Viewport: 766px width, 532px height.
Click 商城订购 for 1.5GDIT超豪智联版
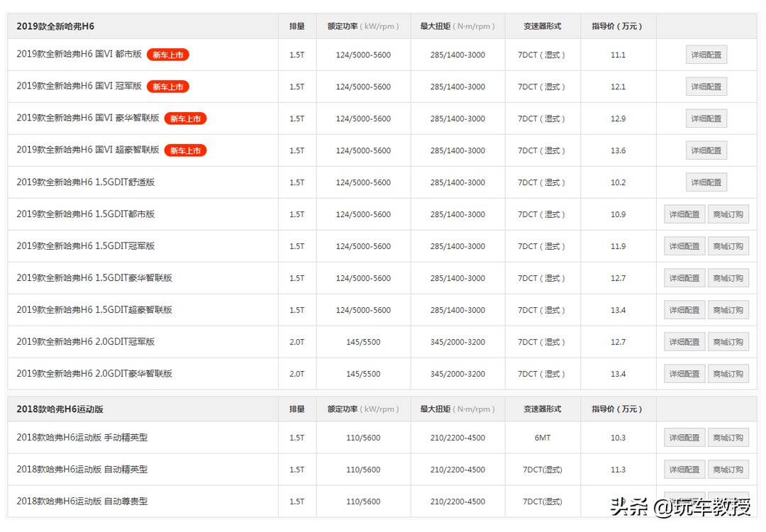coord(728,309)
